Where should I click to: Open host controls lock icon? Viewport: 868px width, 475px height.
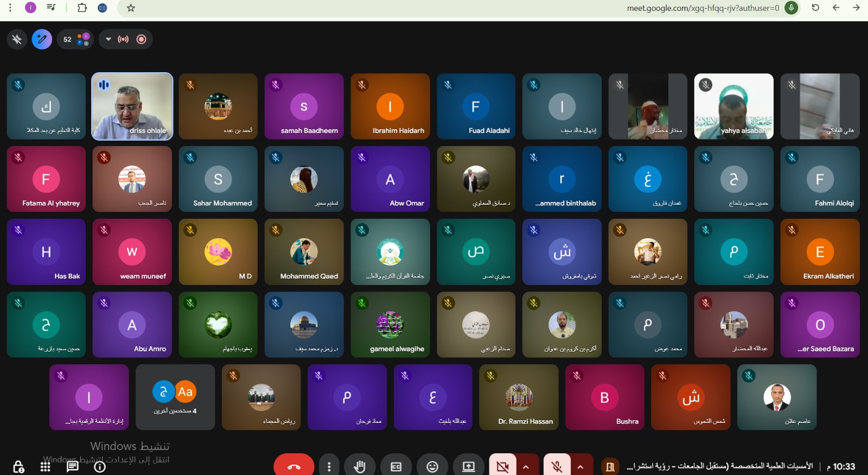pos(18,466)
